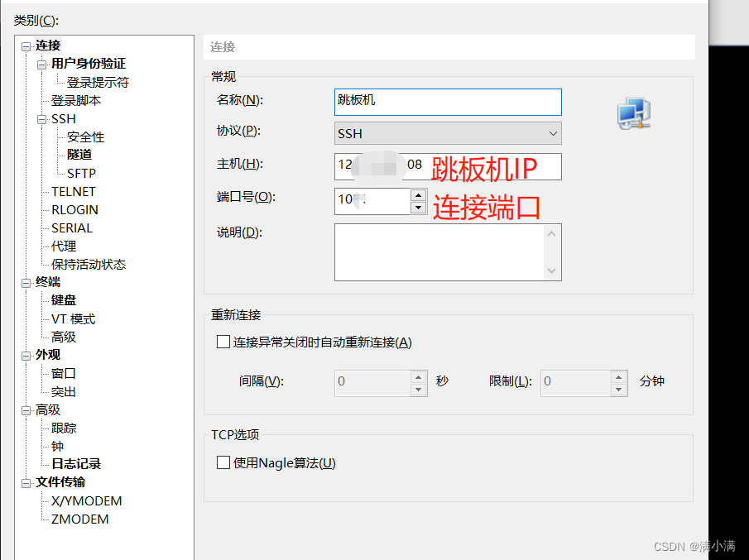Click the 主机 host input field
This screenshot has width=749, height=560.
click(448, 166)
